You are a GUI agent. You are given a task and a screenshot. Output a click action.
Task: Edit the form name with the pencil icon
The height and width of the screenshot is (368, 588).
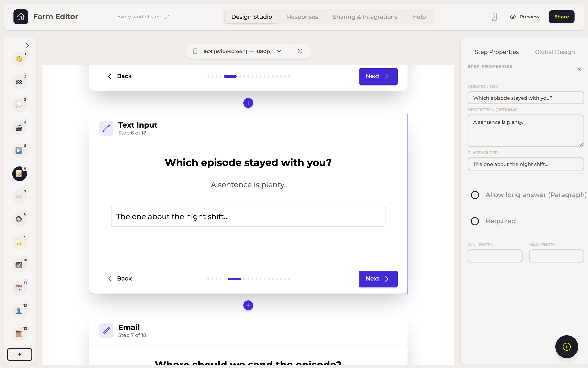point(167,17)
